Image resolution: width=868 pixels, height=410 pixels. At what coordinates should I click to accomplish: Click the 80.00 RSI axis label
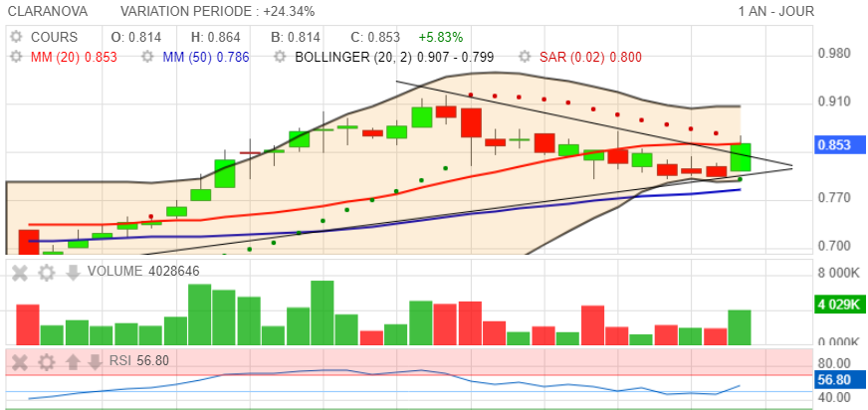(x=834, y=363)
